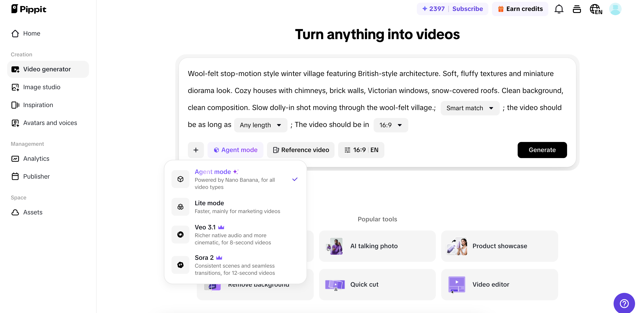Click the Subscribe link
644x313 pixels.
[x=468, y=8]
